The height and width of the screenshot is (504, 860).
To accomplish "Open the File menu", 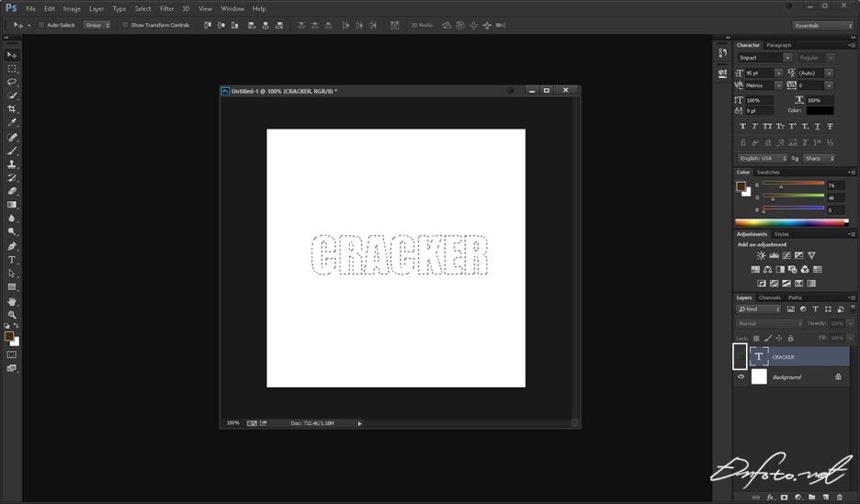I will pyautogui.click(x=30, y=9).
